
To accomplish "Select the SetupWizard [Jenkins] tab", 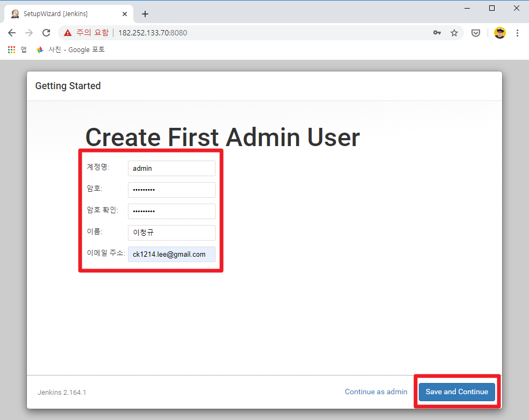I will [x=65, y=13].
